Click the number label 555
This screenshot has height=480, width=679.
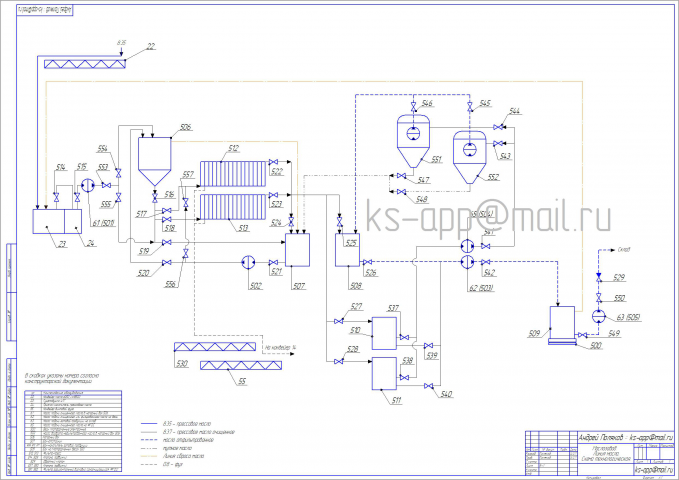point(106,204)
